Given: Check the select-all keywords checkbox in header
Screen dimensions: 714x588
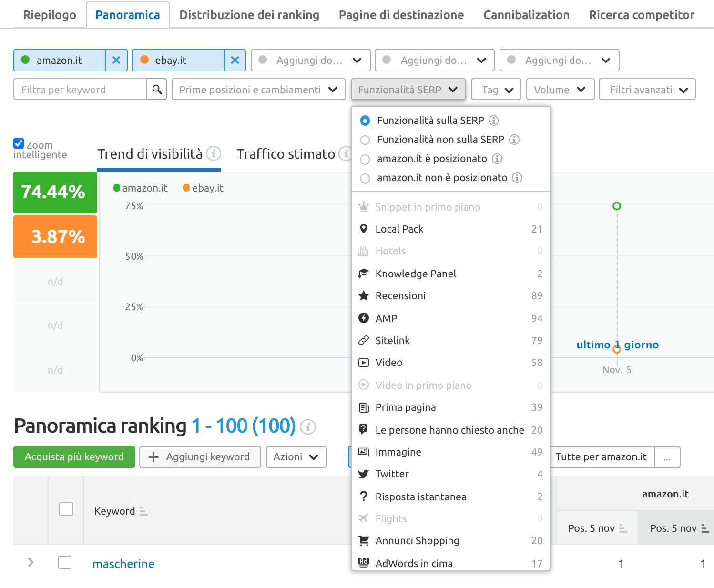Looking at the screenshot, I should (66, 509).
